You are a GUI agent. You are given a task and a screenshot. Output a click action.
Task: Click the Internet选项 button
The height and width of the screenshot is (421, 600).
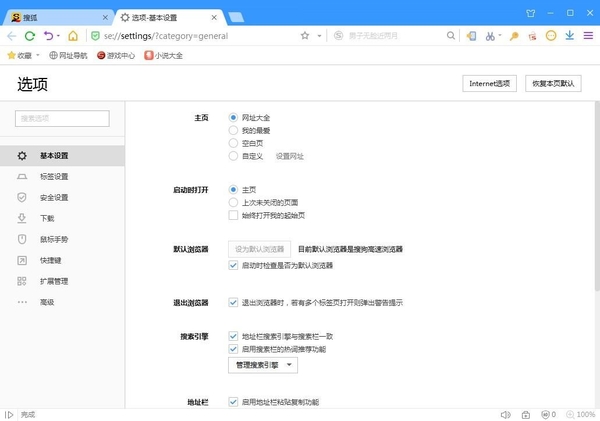tap(489, 84)
